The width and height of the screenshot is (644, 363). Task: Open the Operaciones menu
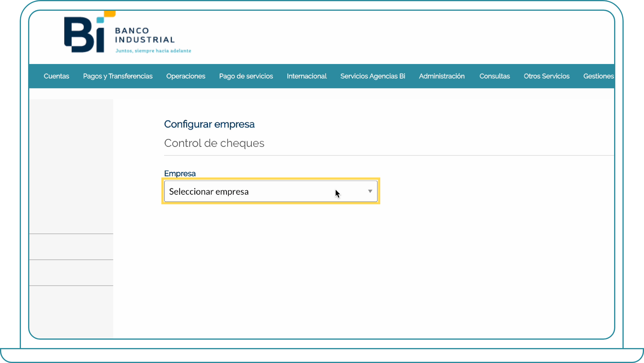[186, 76]
